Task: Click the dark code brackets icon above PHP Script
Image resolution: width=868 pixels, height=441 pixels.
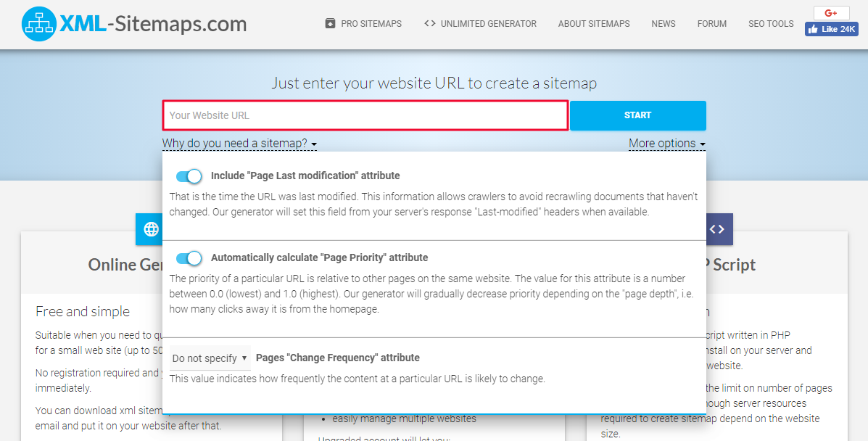Action: 718,229
